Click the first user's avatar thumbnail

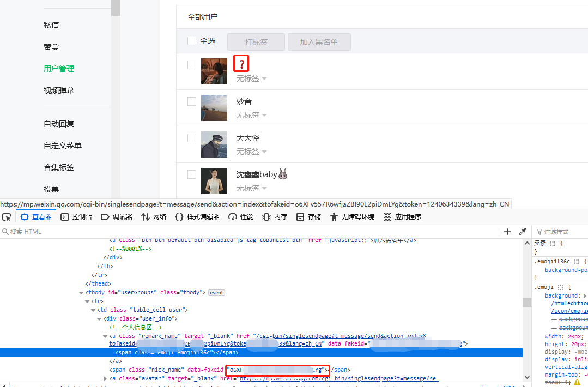pos(214,71)
